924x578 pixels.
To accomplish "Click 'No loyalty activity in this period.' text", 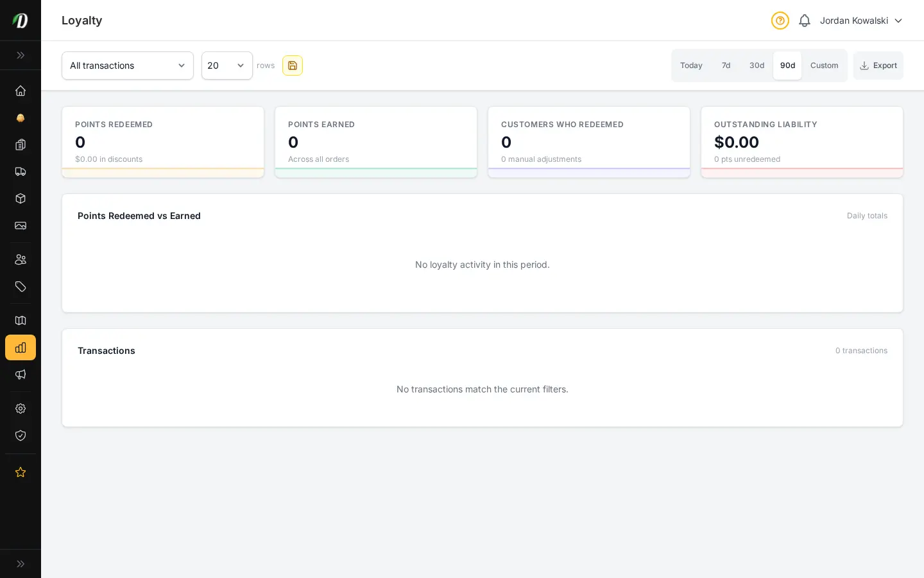I will tap(483, 265).
